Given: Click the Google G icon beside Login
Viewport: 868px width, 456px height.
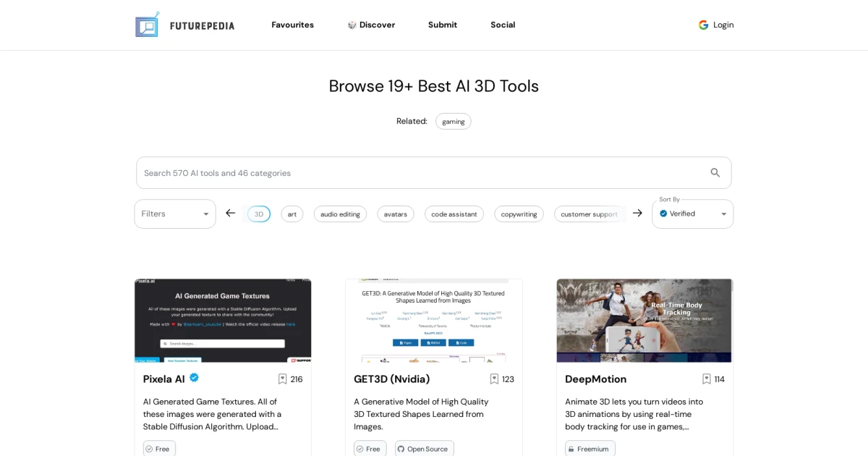Looking at the screenshot, I should [x=703, y=25].
